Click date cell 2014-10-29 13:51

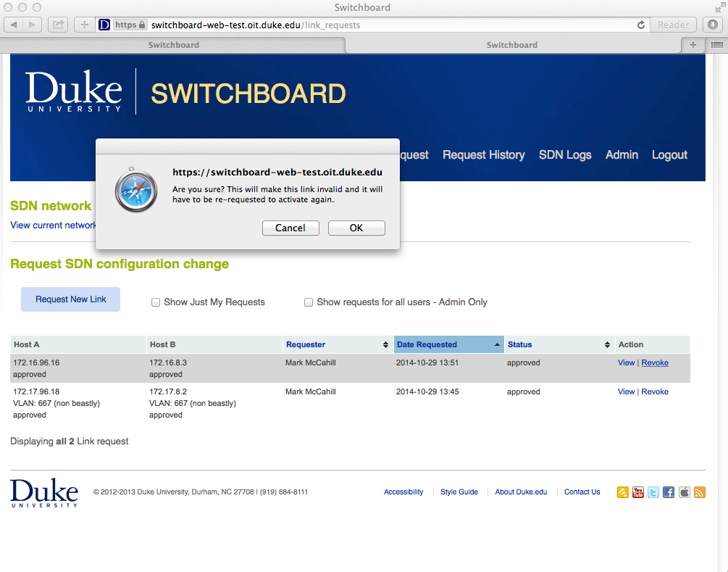tap(427, 362)
